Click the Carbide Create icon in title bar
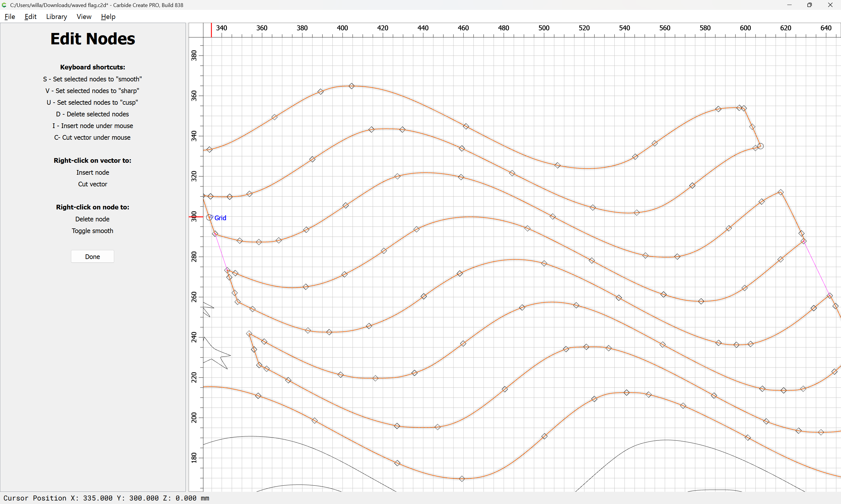The image size is (841, 504). tap(4, 5)
